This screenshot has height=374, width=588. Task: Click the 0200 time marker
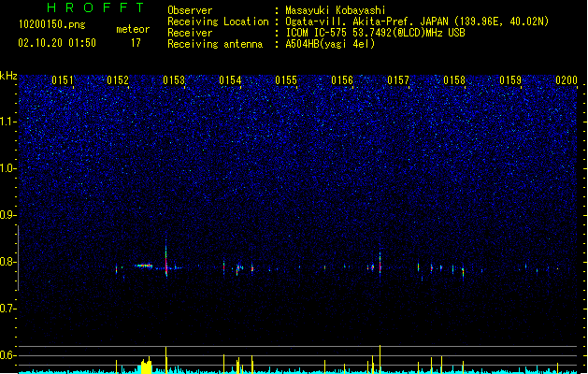566,80
